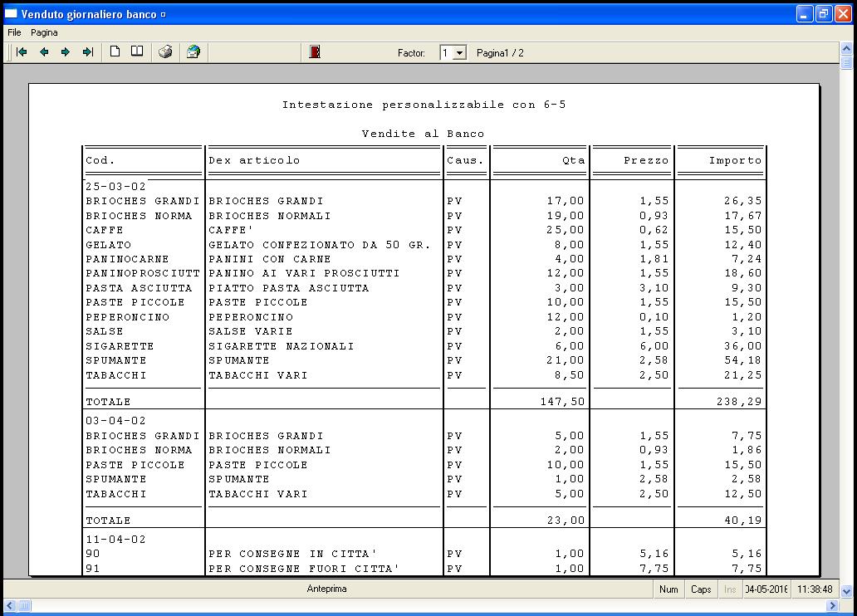
Task: Click total amount 238,29
Action: click(739, 402)
